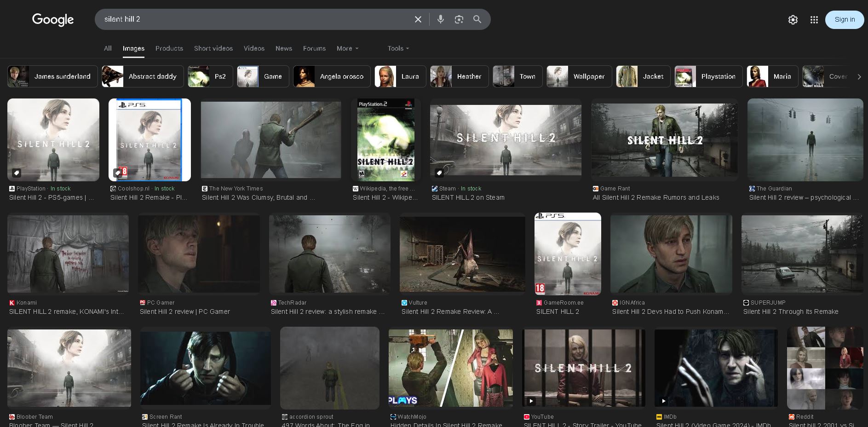Image resolution: width=868 pixels, height=427 pixels.
Task: Click the Vulture favicon
Action: pyautogui.click(x=404, y=303)
